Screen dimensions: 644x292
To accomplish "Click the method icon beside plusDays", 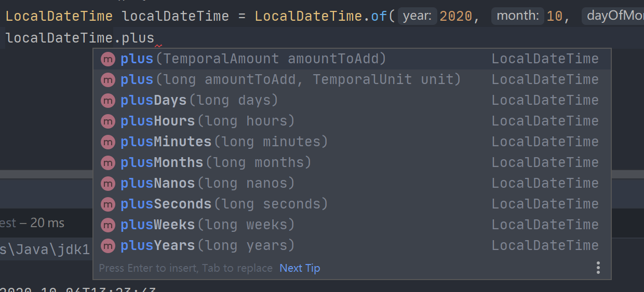I will coord(108,101).
